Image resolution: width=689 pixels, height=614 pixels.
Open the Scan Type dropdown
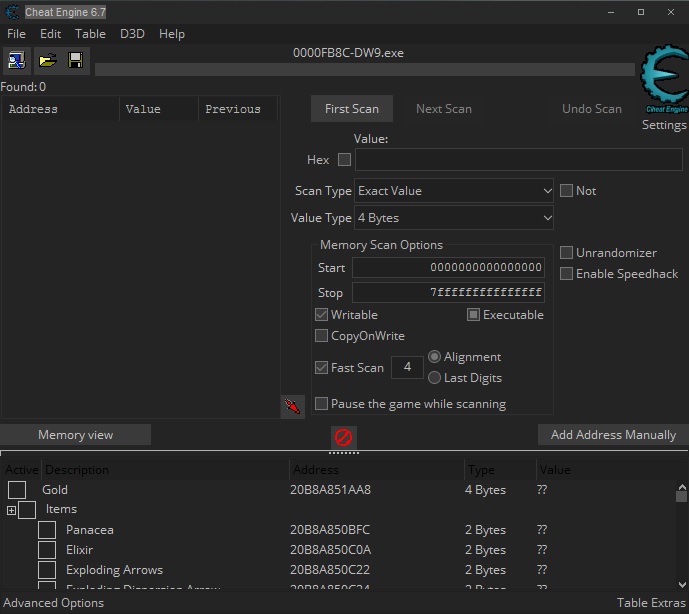[x=454, y=191]
